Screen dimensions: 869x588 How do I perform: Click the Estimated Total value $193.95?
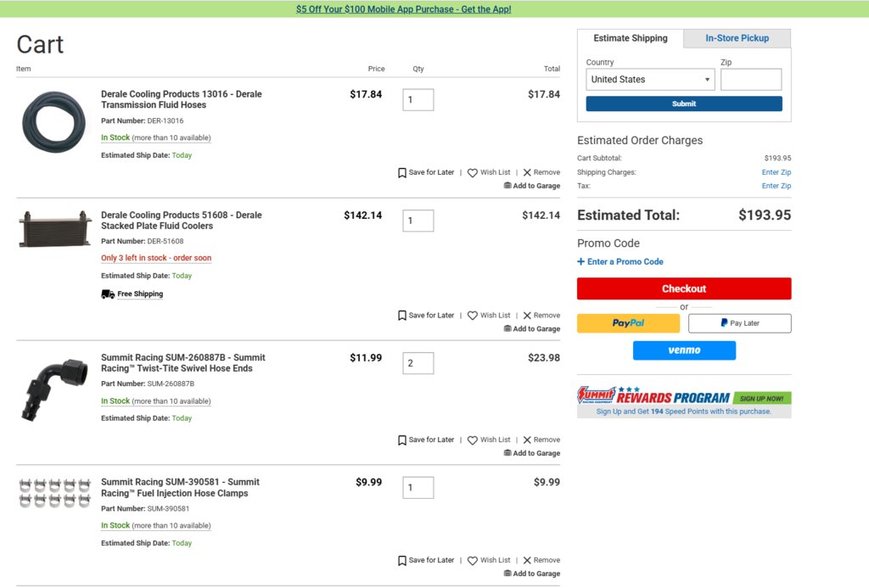[765, 215]
